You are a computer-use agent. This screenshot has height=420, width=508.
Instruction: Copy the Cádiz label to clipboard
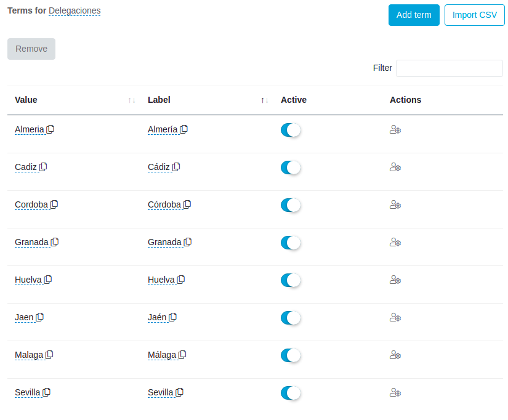(176, 167)
